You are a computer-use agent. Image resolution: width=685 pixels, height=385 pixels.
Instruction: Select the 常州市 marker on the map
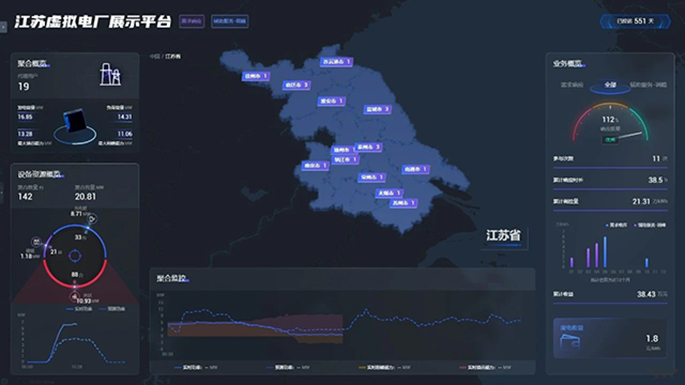pos(372,177)
